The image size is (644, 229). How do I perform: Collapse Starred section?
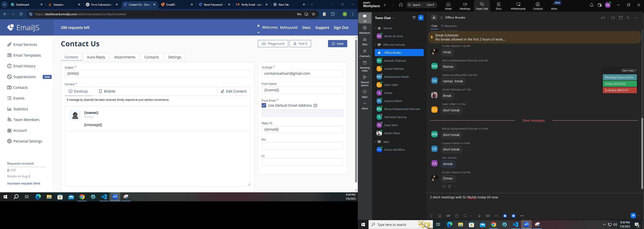(375, 28)
